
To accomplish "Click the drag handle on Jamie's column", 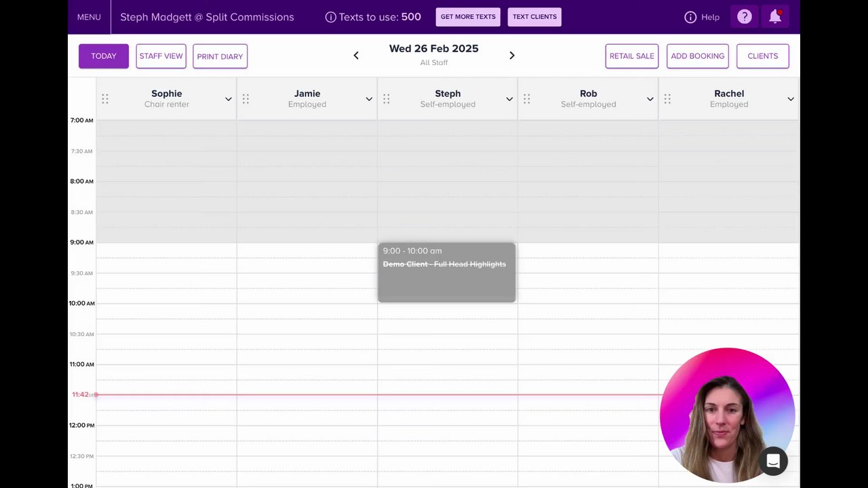I will coord(245,99).
